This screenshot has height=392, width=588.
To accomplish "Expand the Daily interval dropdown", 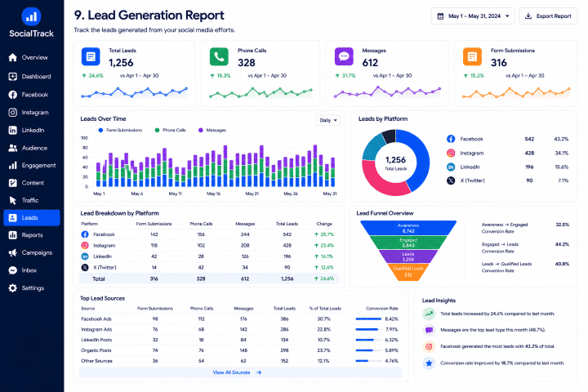I will pyautogui.click(x=328, y=120).
